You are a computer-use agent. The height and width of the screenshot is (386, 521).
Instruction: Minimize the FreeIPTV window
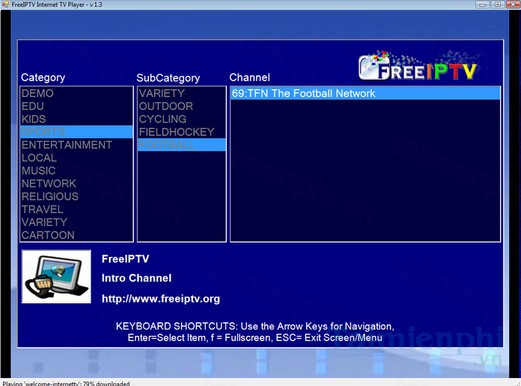pyautogui.click(x=482, y=4)
